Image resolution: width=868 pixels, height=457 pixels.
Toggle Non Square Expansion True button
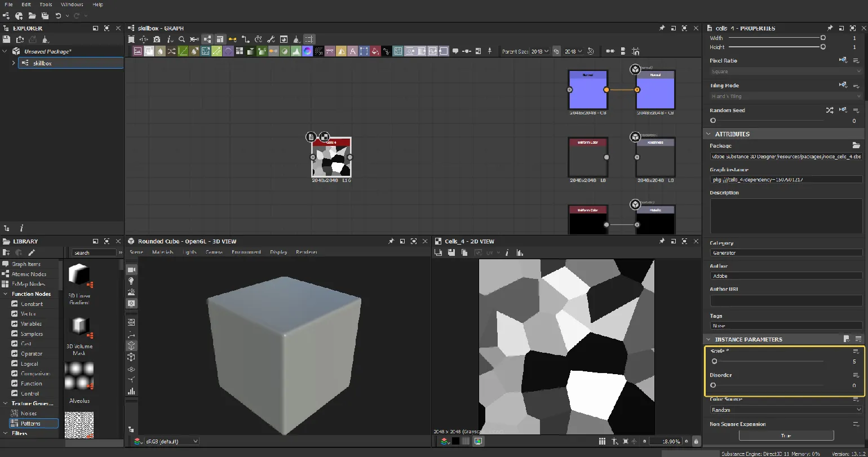786,436
